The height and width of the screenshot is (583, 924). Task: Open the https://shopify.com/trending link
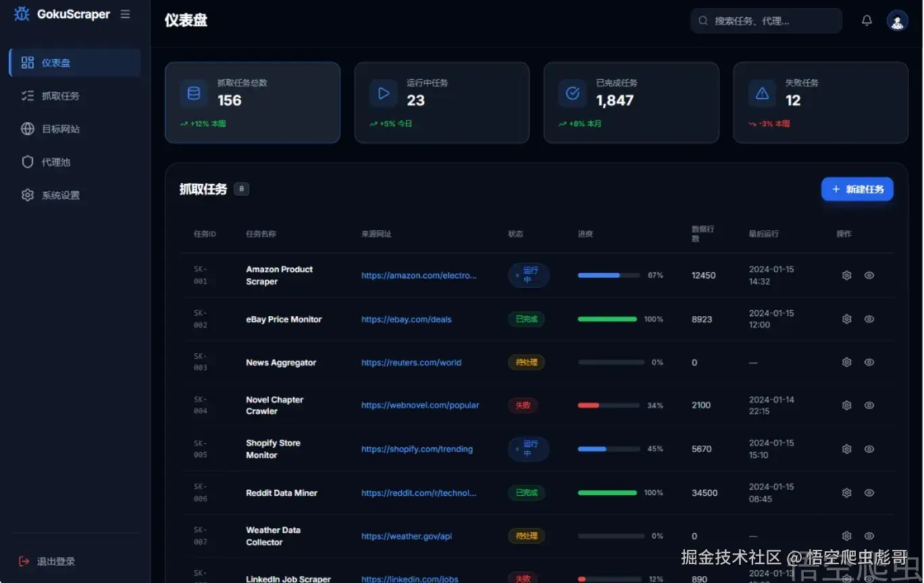pos(417,449)
